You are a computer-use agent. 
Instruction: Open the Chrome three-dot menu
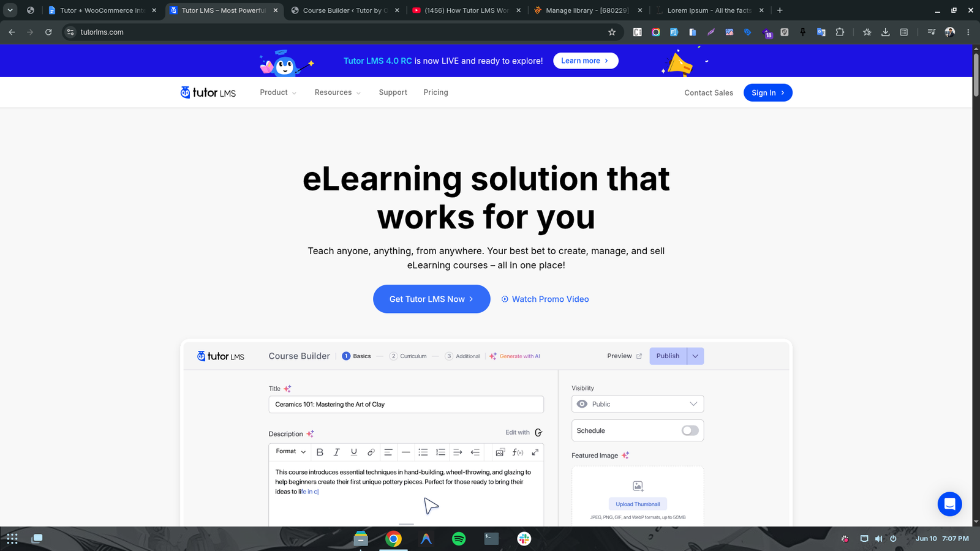[x=968, y=32]
